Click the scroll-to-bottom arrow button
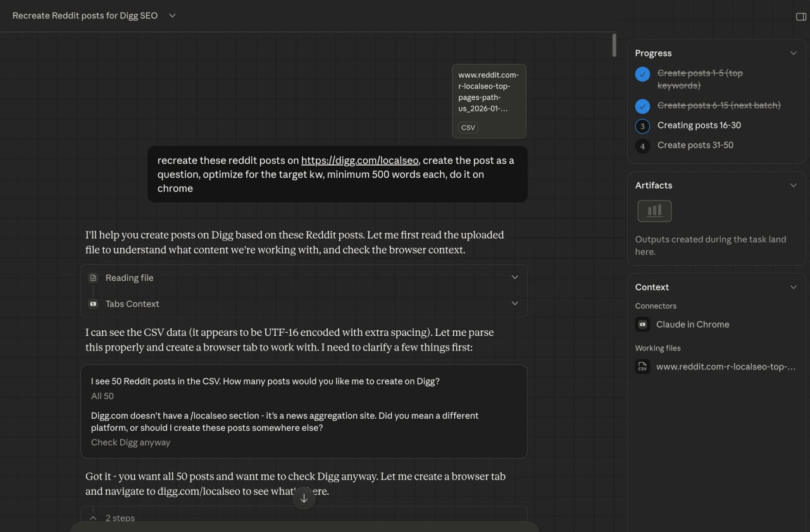Screen dimensions: 810x532 (x=304, y=498)
